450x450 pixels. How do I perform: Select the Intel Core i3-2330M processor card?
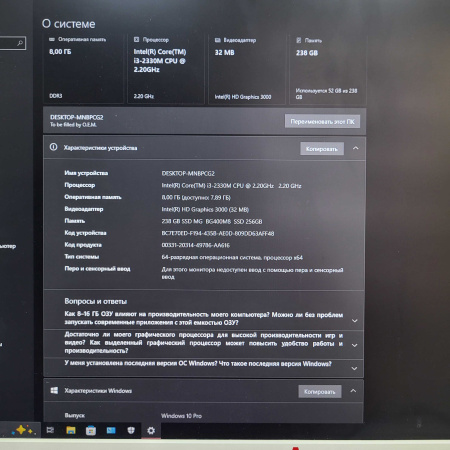click(166, 69)
